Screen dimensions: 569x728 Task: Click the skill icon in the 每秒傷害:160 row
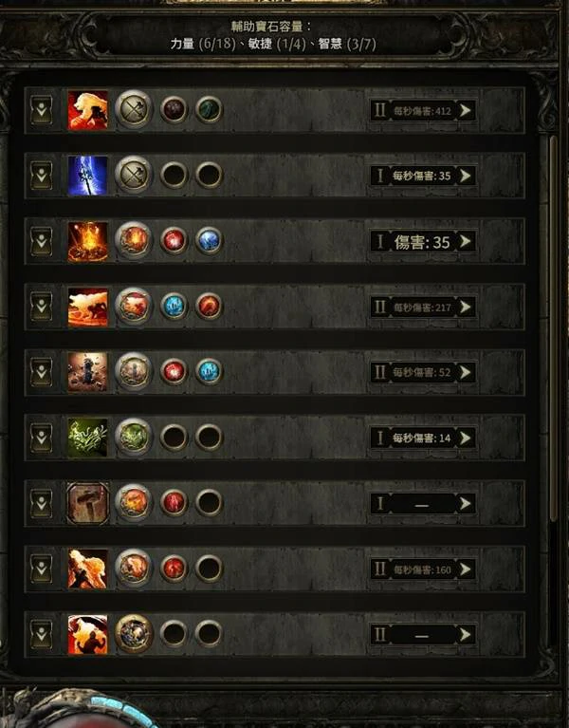coord(88,569)
